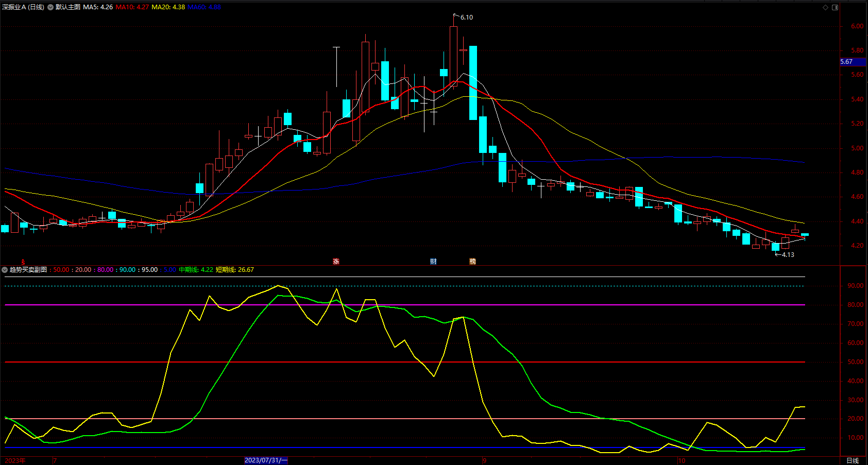This screenshot has width=868, height=465.
Task: Select the red MA10 indicator label
Action: (x=132, y=7)
